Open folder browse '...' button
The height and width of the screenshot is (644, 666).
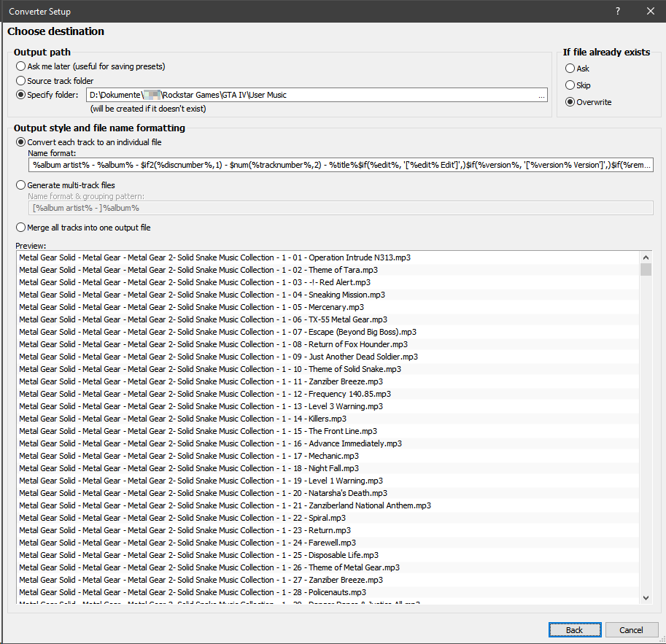click(541, 95)
